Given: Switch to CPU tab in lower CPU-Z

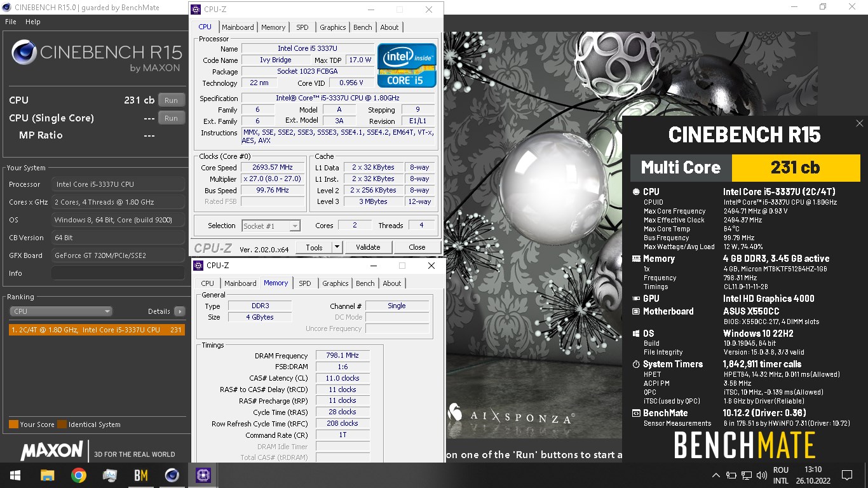Looking at the screenshot, I should point(208,283).
